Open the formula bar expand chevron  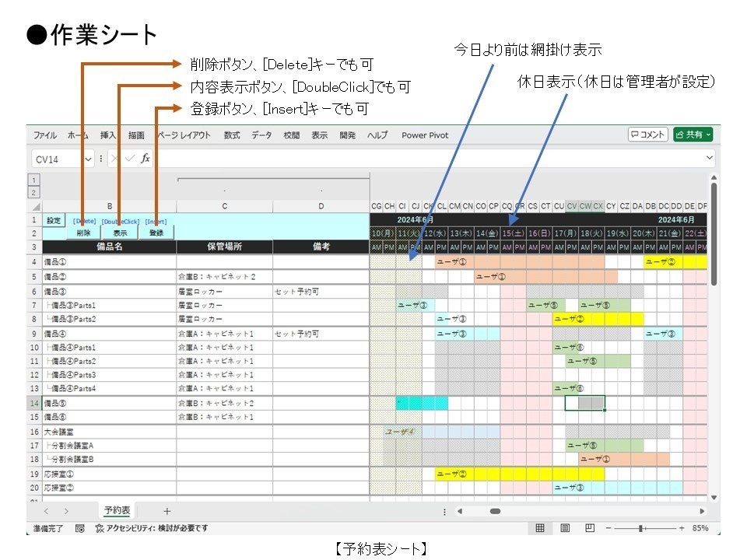pos(709,158)
